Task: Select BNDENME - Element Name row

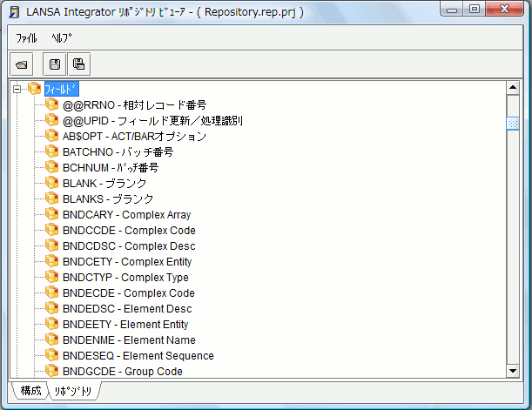Action: click(x=129, y=339)
